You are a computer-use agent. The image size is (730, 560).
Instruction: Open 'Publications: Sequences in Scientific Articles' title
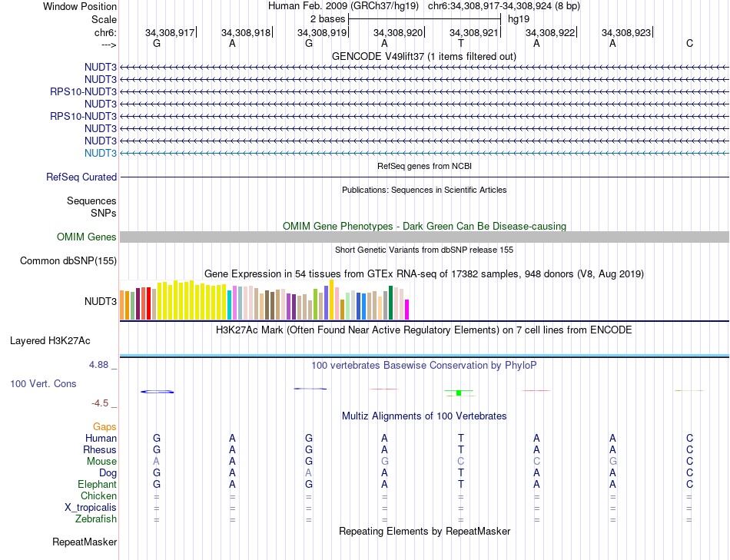coord(424,190)
